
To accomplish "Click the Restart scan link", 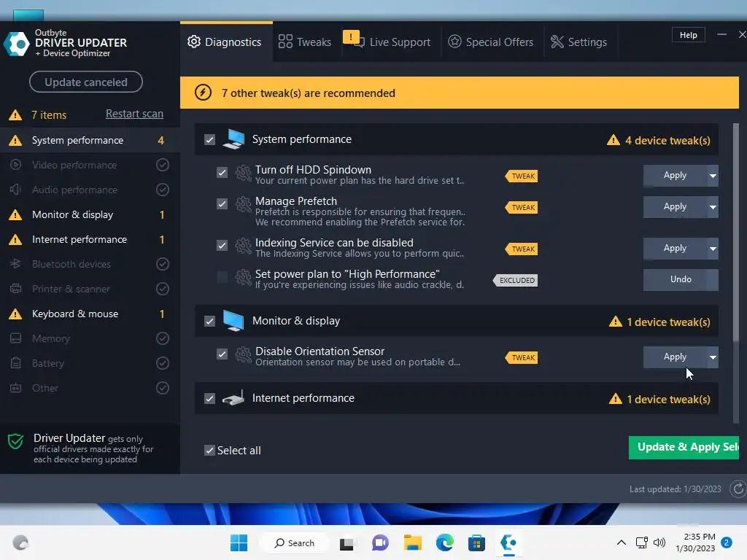I will (x=134, y=114).
